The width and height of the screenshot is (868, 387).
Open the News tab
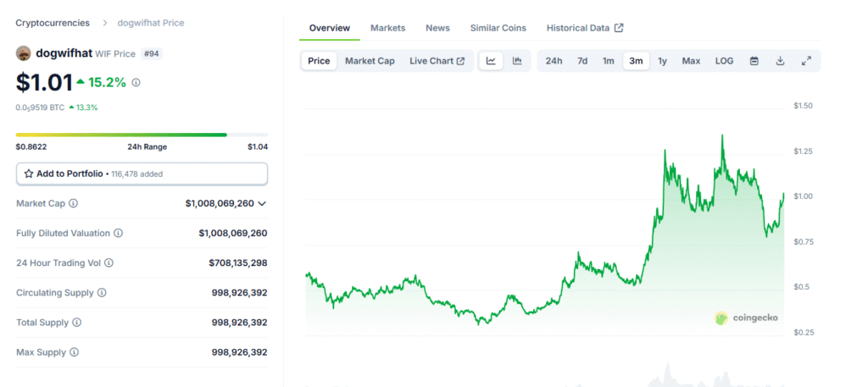pos(437,28)
